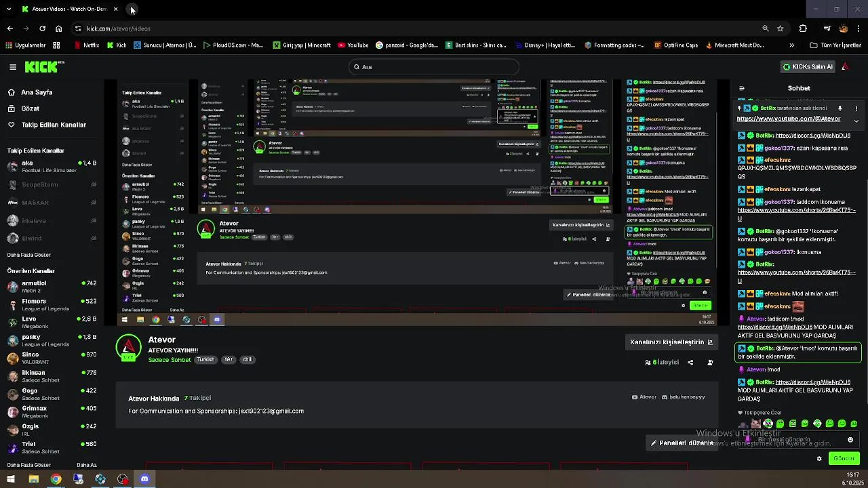Click KICKs Satın Al button
868x488 pixels.
[808, 66]
